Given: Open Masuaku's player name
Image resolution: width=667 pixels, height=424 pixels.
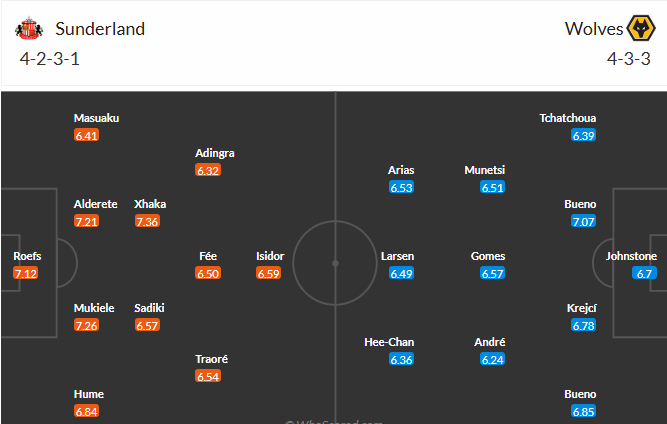Looking at the screenshot, I should 96,118.
